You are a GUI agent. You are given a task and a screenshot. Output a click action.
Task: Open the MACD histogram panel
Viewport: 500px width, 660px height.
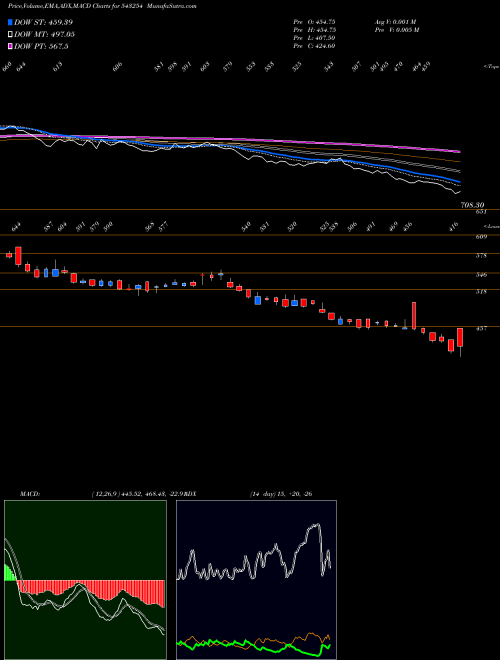coord(85,580)
